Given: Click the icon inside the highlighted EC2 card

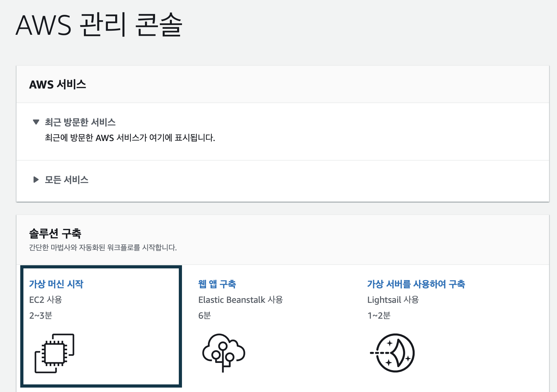Looking at the screenshot, I should [x=54, y=352].
